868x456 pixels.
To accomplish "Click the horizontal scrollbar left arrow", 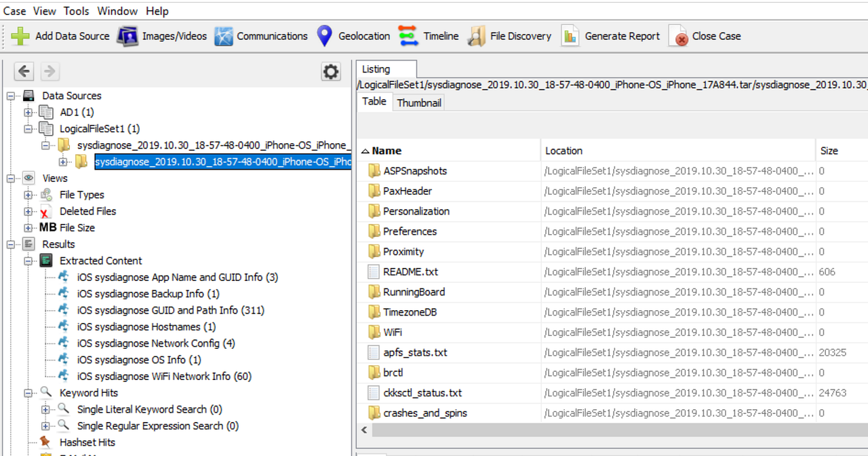I will [365, 430].
